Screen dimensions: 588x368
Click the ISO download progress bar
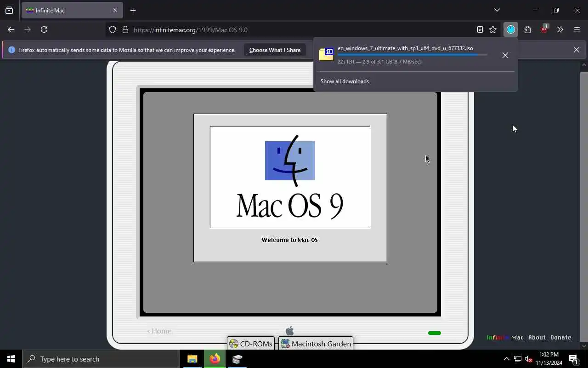pos(412,55)
